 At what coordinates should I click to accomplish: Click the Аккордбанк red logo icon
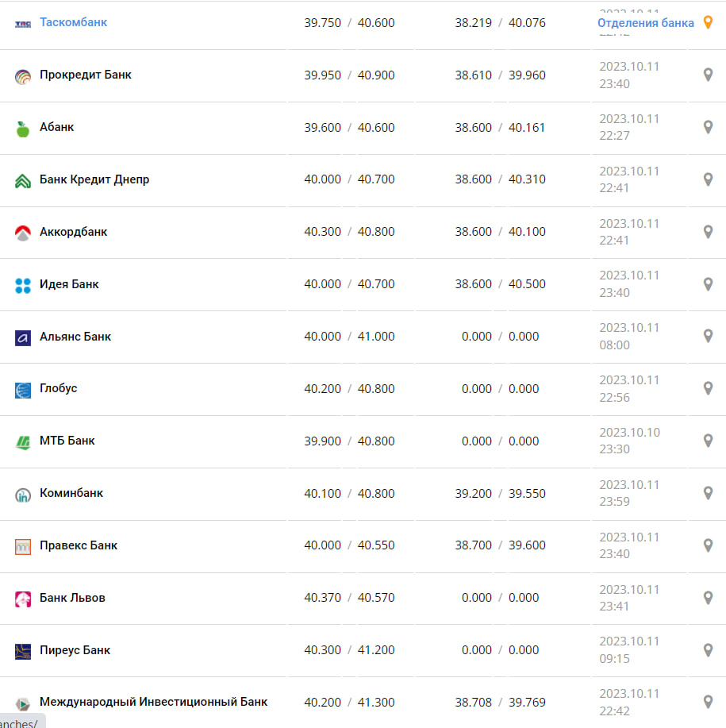[23, 233]
